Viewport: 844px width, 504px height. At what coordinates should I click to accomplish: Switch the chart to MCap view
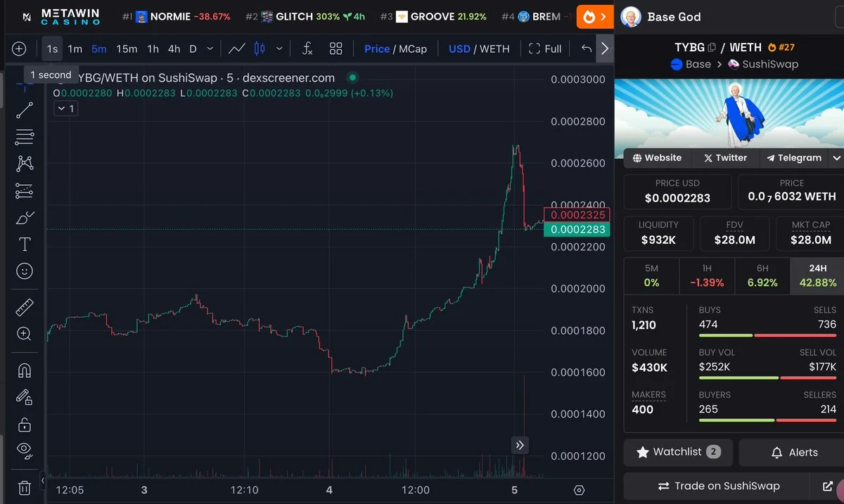point(413,49)
